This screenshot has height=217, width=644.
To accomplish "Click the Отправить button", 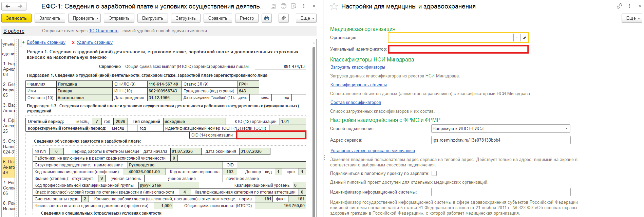I will click(119, 18).
